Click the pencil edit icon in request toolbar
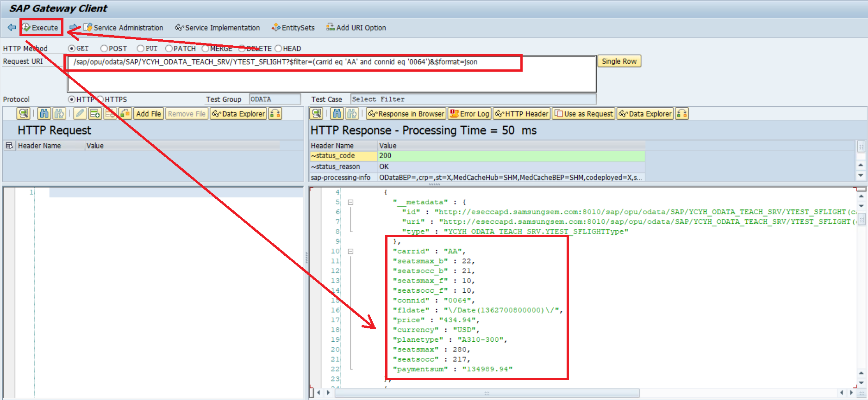868x400 pixels. coord(80,114)
